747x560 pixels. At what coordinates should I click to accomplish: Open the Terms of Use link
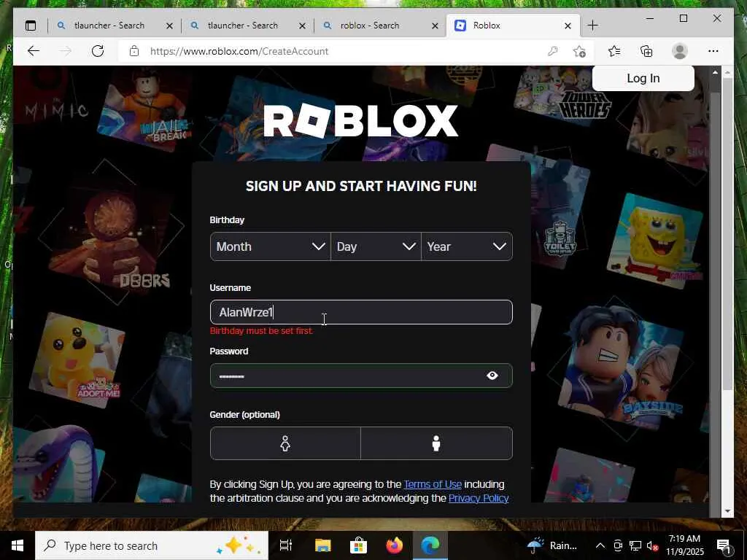click(x=433, y=484)
